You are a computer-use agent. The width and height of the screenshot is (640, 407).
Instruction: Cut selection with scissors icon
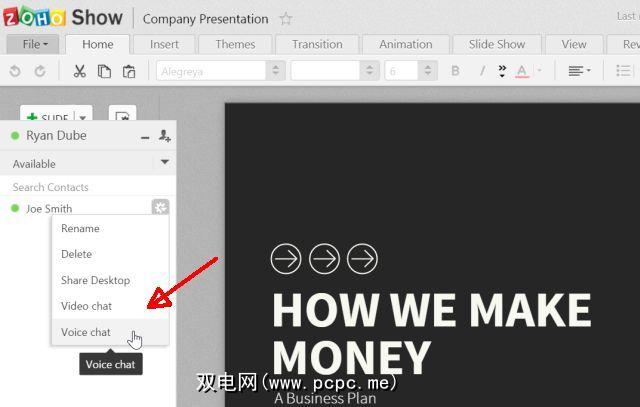click(x=80, y=71)
